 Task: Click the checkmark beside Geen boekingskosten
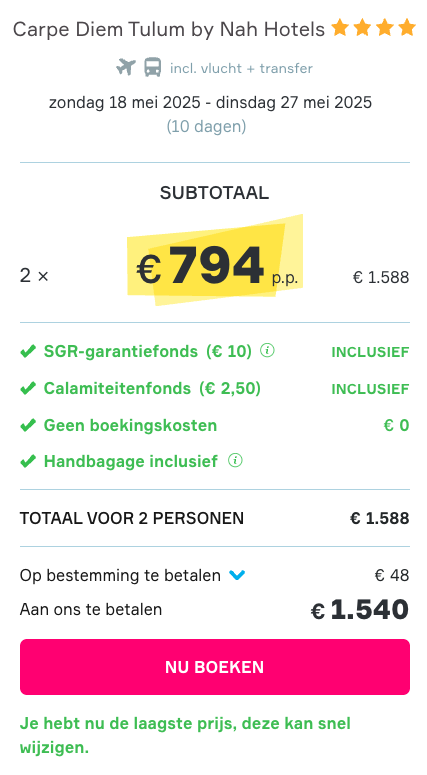28,425
